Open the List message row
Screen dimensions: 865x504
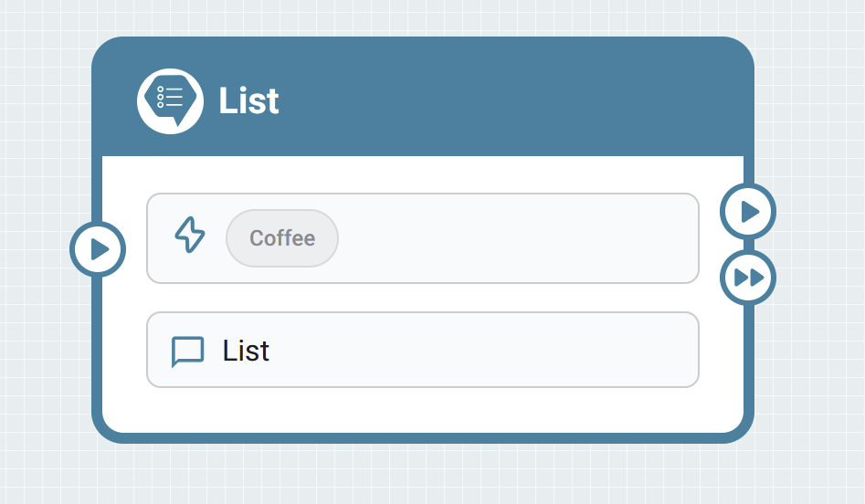(x=422, y=350)
